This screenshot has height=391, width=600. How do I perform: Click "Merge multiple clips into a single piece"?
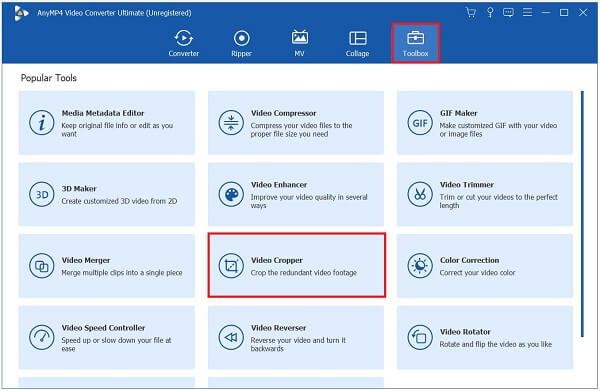122,273
